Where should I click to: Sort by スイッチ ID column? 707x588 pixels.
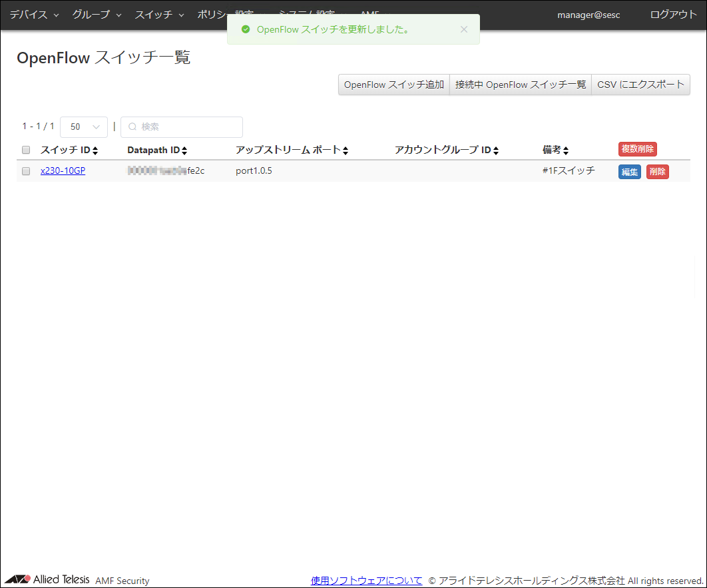[x=69, y=150]
